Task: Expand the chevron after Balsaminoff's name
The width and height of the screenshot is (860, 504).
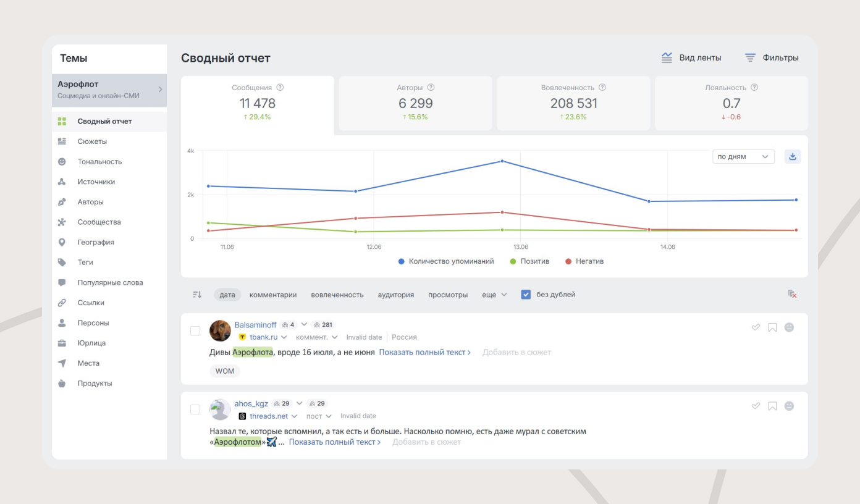Action: (x=304, y=325)
